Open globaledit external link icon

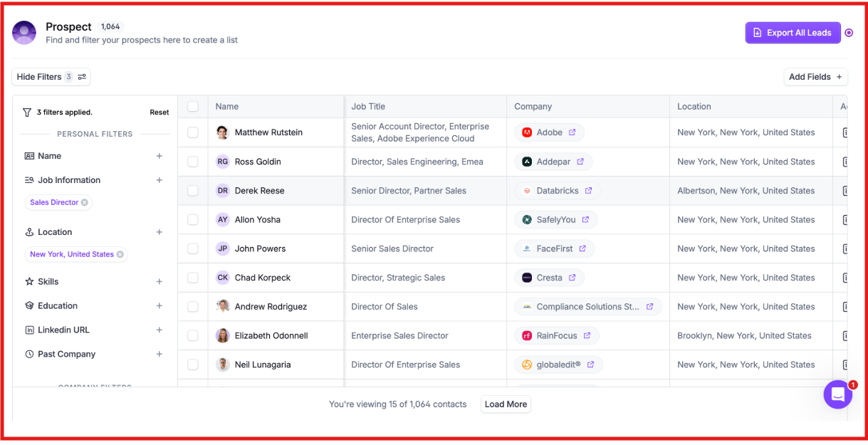[x=591, y=365]
